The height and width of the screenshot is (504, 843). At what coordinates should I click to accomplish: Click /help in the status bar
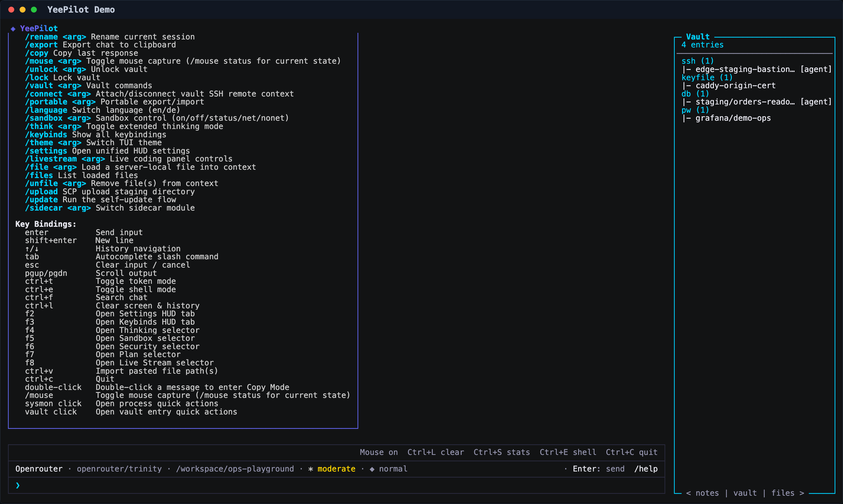click(x=646, y=469)
